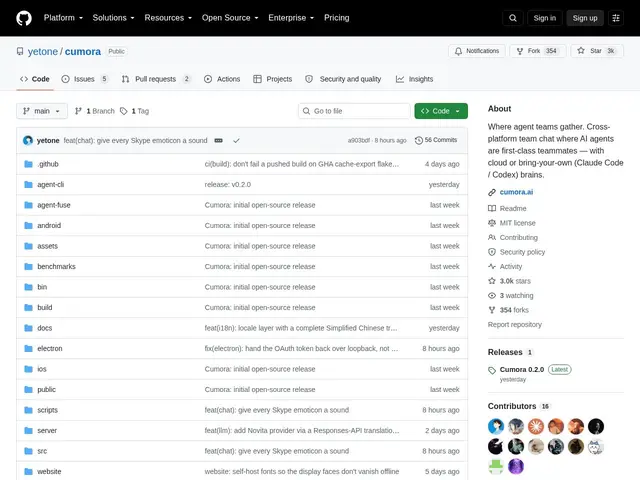The image size is (640, 480).
Task: Click yetone's avatar in latest commit row
Action: pos(28,140)
